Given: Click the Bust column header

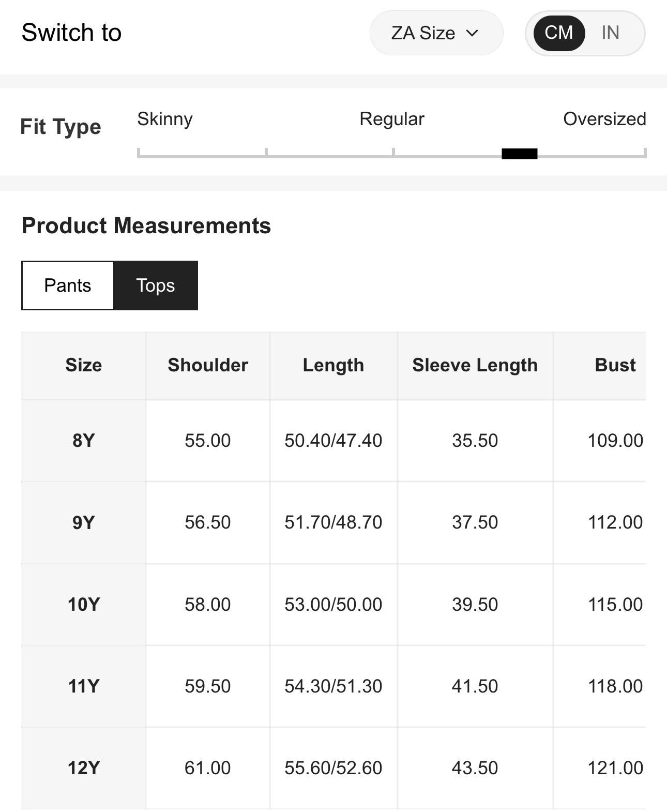Looking at the screenshot, I should click(615, 365).
